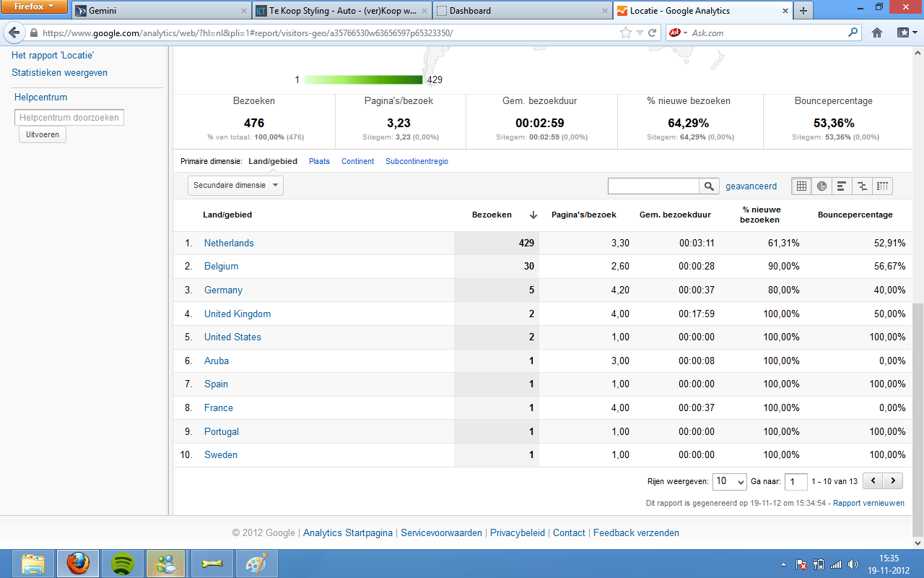Select the pivot table view icon
This screenshot has width=924, height=578.
click(x=882, y=186)
